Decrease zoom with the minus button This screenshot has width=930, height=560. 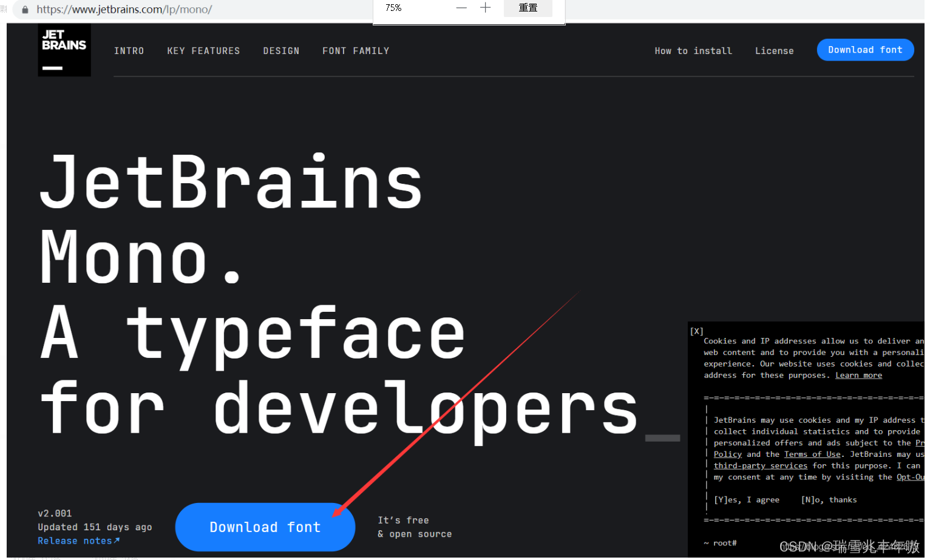(x=461, y=8)
